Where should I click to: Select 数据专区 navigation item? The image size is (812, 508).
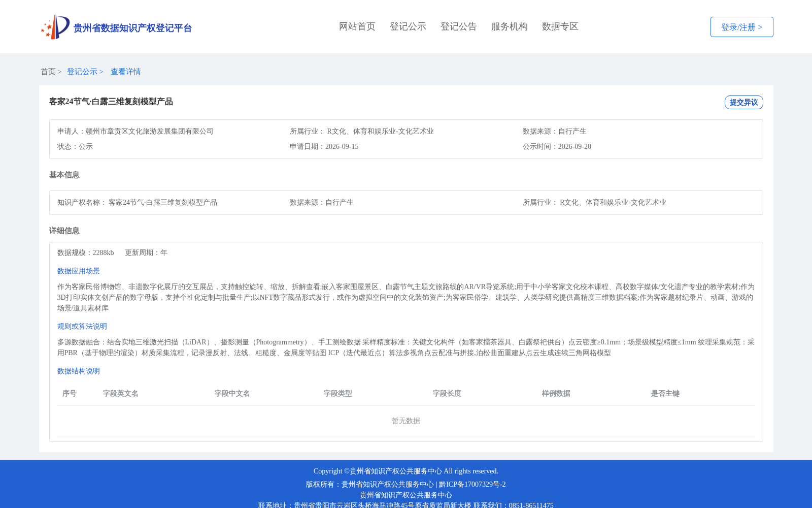[x=560, y=26]
